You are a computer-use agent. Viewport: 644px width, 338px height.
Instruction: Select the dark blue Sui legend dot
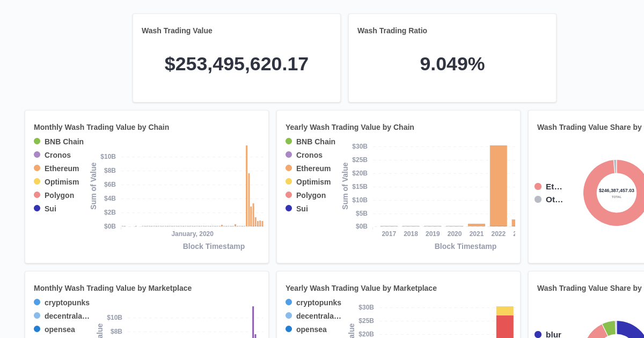point(36,209)
